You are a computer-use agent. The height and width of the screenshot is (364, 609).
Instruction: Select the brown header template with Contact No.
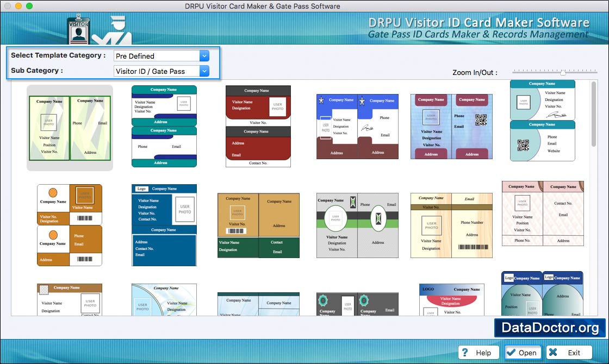[x=70, y=299]
